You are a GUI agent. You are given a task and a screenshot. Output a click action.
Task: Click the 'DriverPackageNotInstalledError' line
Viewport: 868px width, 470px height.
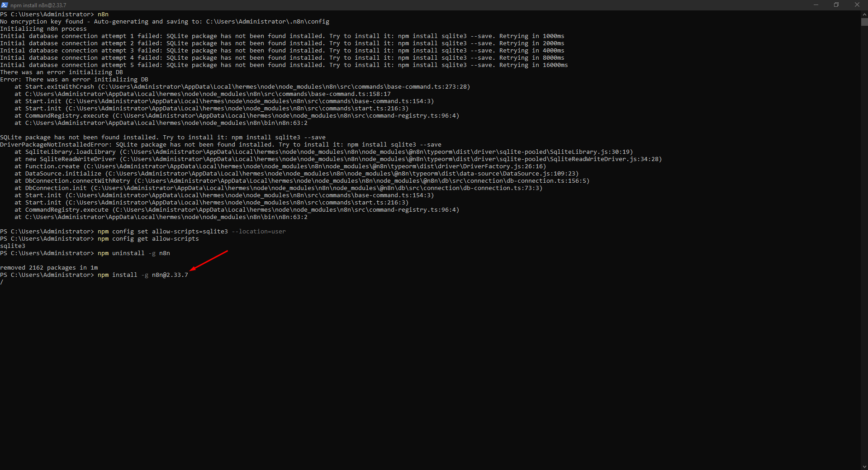[x=221, y=145]
